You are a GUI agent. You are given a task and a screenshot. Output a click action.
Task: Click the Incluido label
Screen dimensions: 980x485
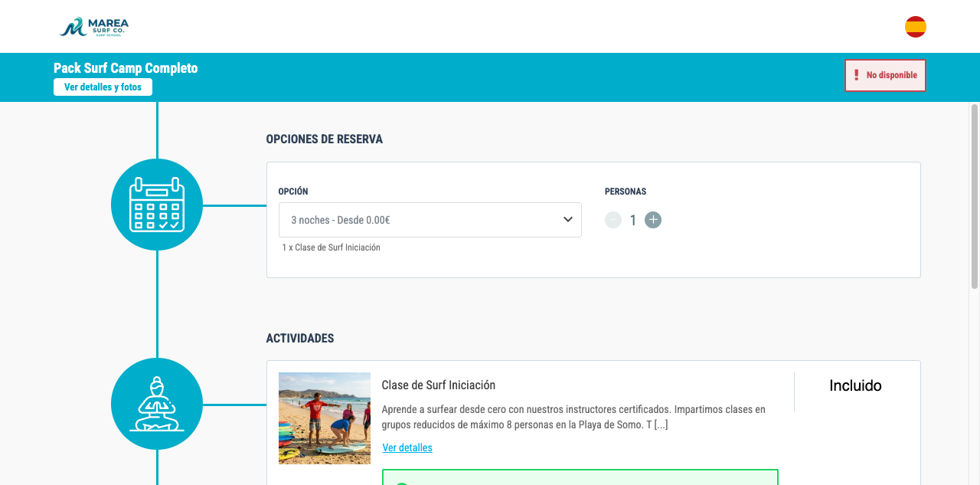855,386
